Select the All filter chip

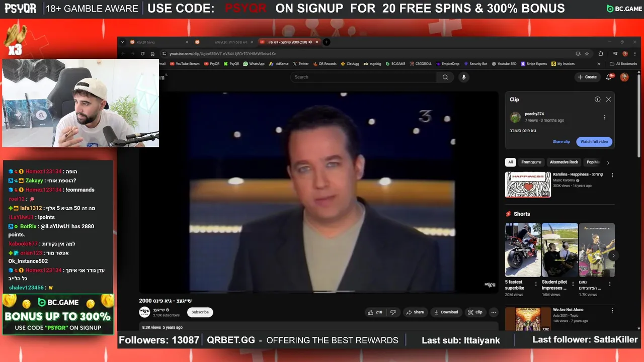(511, 162)
